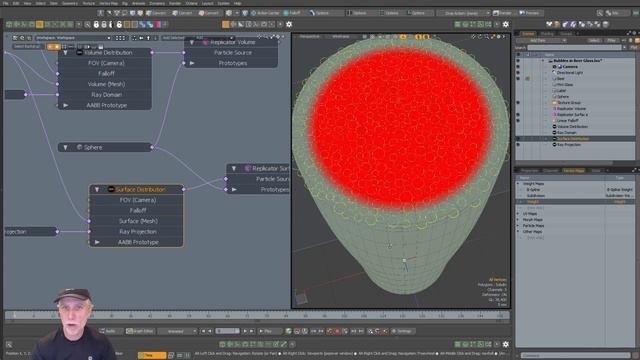Image resolution: width=640 pixels, height=360 pixels.
Task: Click the white gear icon above schematic
Action: (289, 24)
